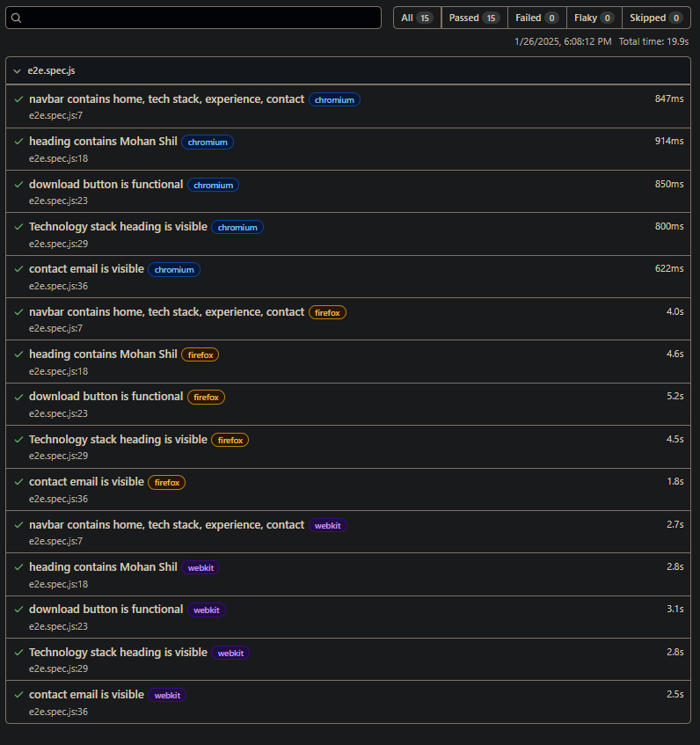Screen dimensions: 700x745
Task: Click passed checkmark of firefox contact email test
Action: pos(19,482)
